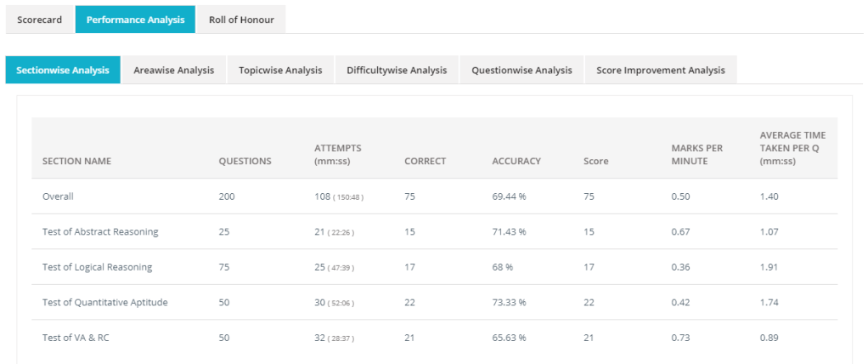Viewport: 868px width, 364px height.
Task: Open the Areawise Analysis tab
Action: pos(173,70)
